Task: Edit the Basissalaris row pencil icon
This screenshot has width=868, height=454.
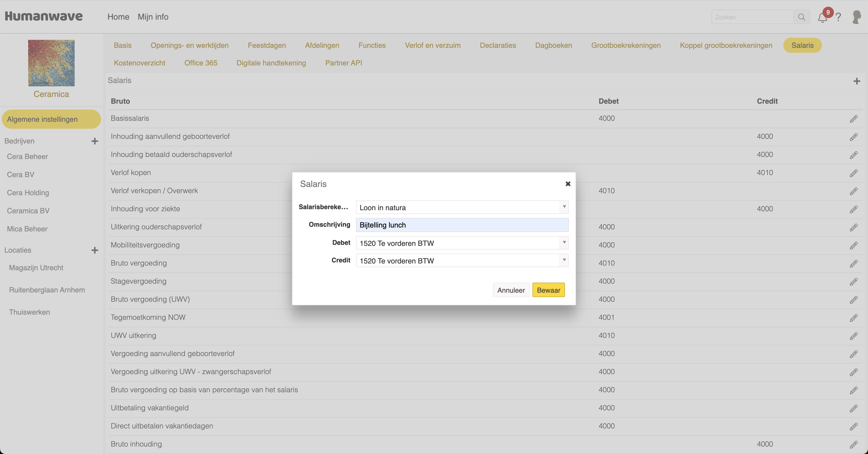Action: pos(853,119)
